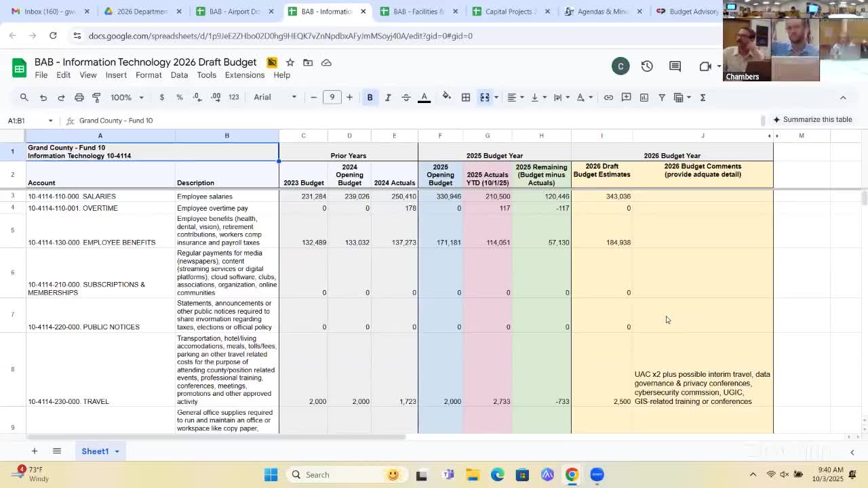Toggle bold formatting
Image resolution: width=868 pixels, height=488 pixels.
pyautogui.click(x=370, y=98)
